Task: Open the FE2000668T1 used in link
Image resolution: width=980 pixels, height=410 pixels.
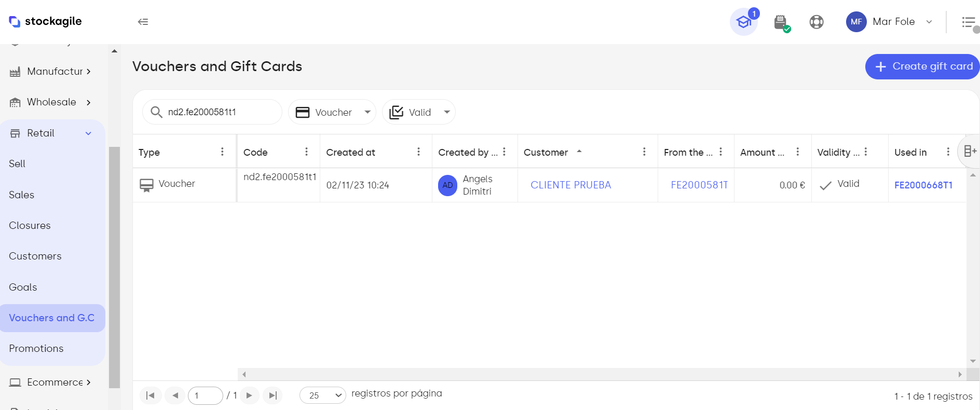Action: pyautogui.click(x=923, y=185)
